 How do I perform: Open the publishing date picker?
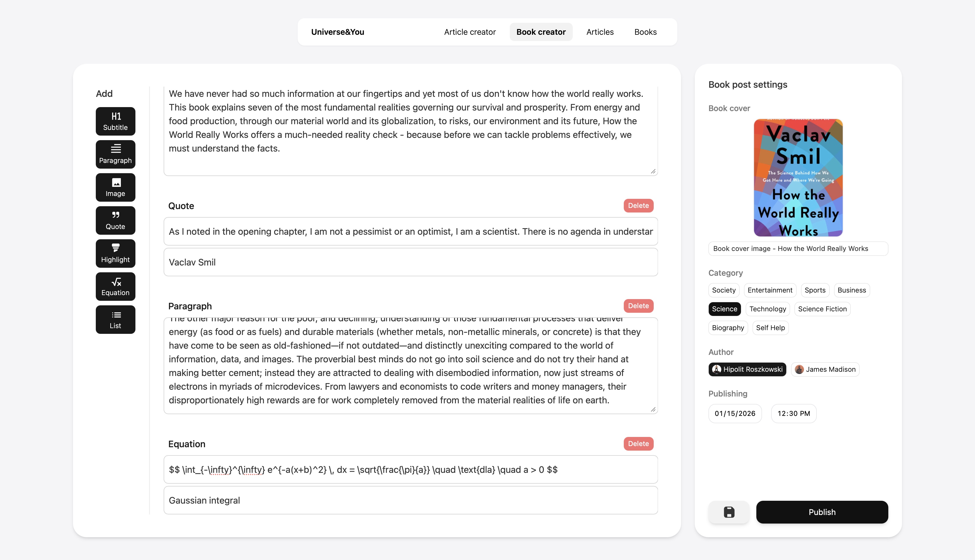coord(735,414)
